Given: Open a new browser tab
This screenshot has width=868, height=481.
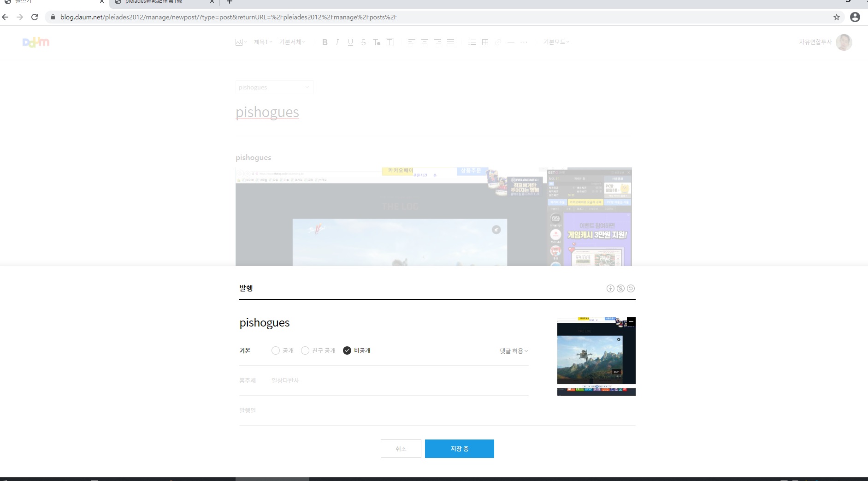Looking at the screenshot, I should (x=230, y=2).
